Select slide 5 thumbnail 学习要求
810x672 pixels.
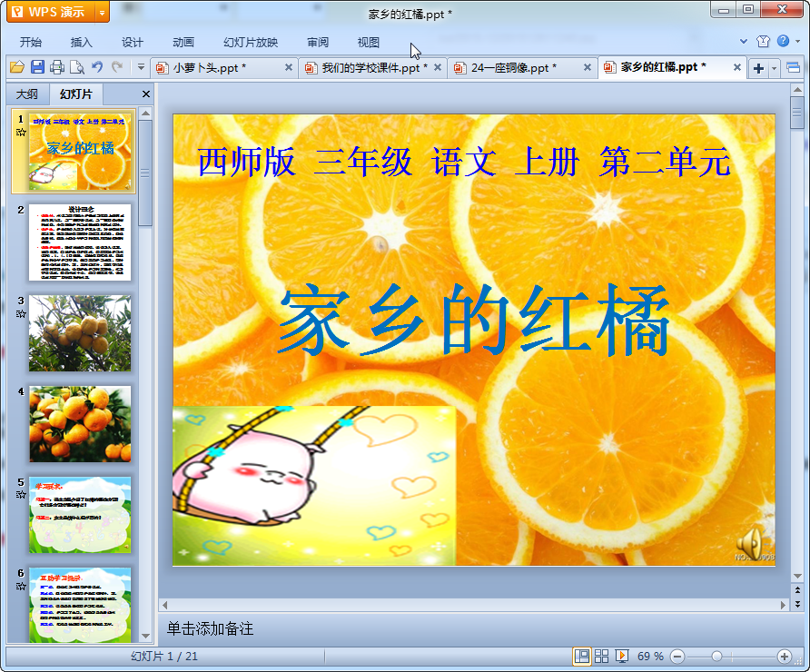pos(80,515)
